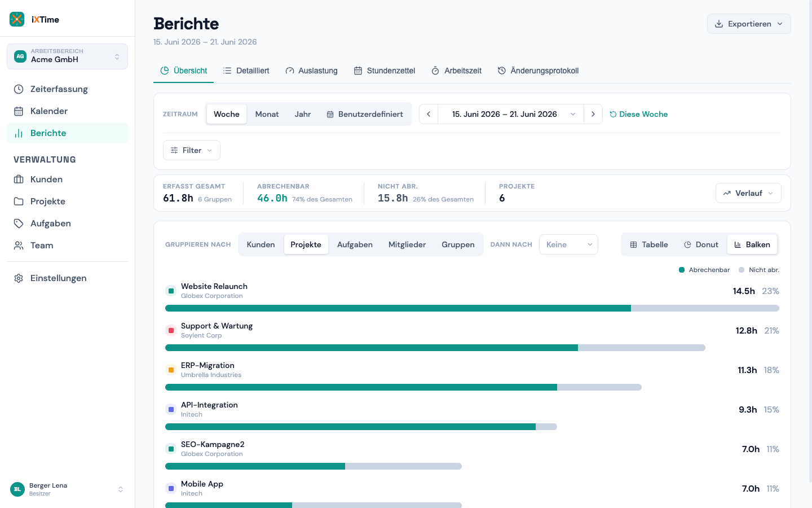Group report by Kunden
812x508 pixels.
pos(261,244)
